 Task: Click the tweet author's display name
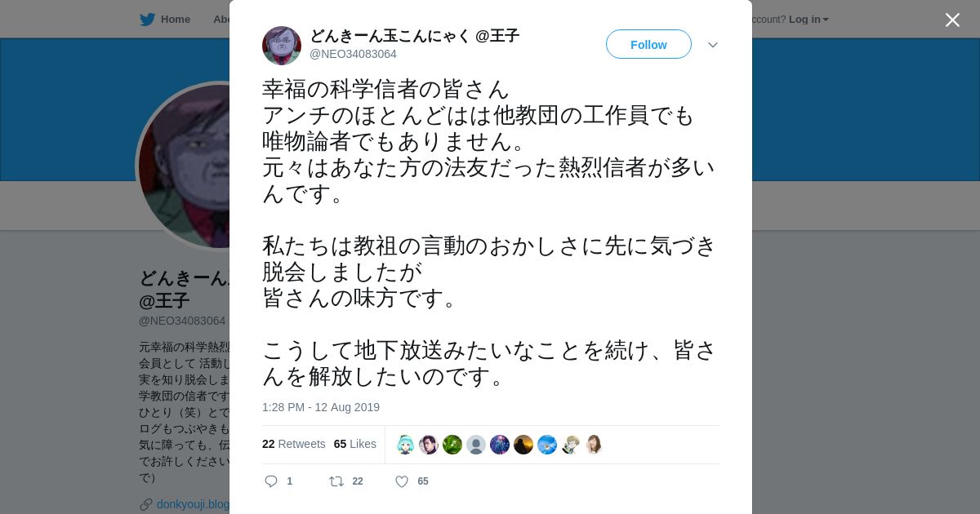coord(414,36)
